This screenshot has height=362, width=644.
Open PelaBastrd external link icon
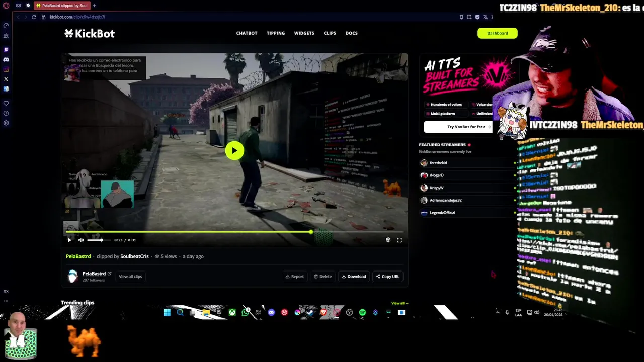tap(109, 274)
